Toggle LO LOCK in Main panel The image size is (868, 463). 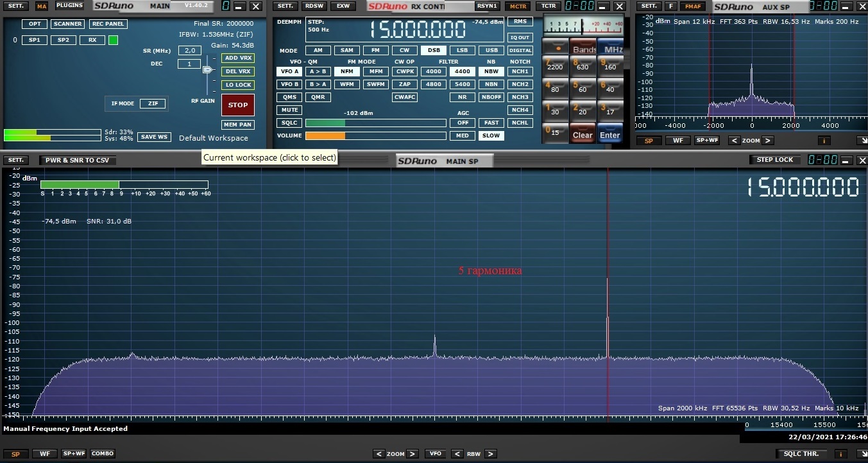(x=238, y=85)
